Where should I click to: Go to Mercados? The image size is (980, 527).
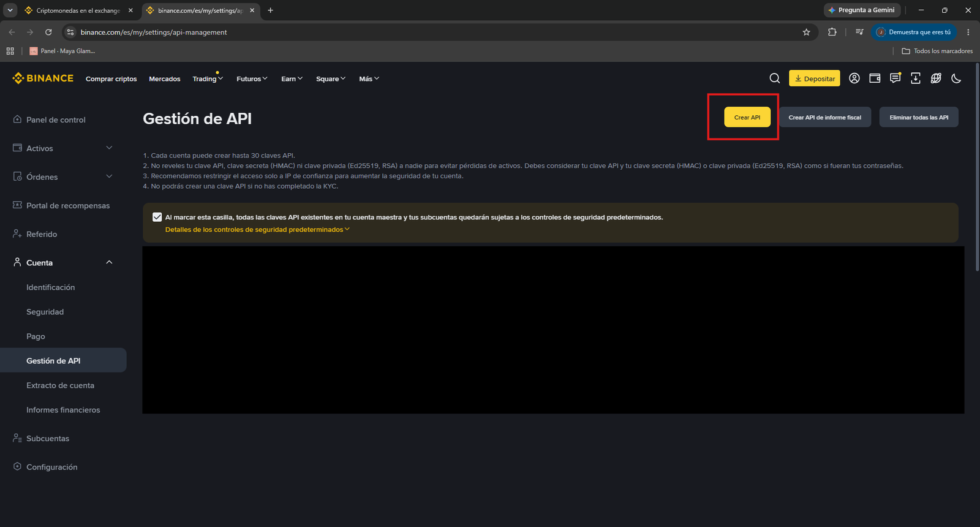(x=165, y=78)
